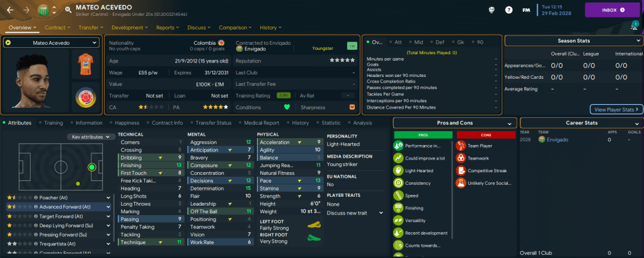Click the View Player Stats button
Image resolution: width=644 pixels, height=258 pixels.
click(x=616, y=109)
